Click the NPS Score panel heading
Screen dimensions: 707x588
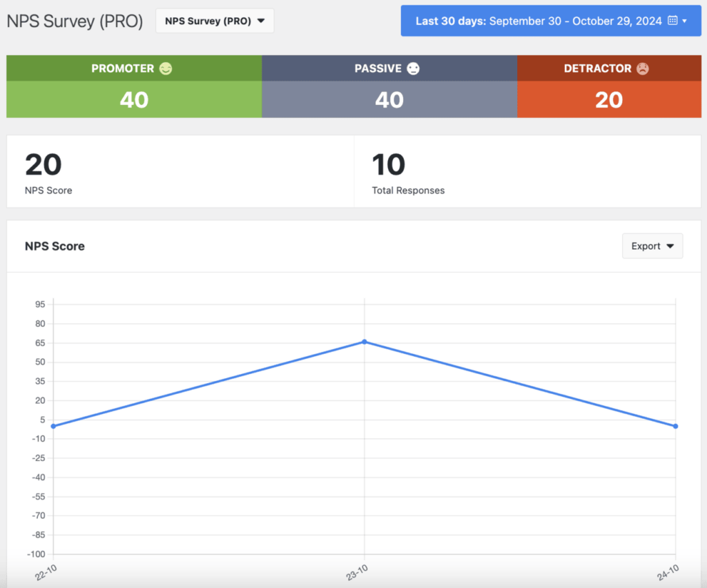coord(55,246)
